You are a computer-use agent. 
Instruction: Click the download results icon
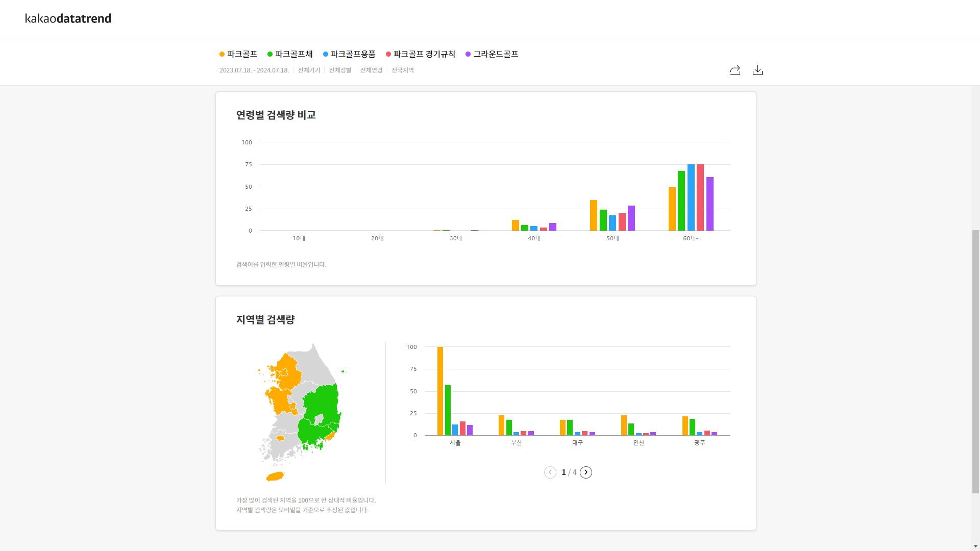pyautogui.click(x=757, y=70)
